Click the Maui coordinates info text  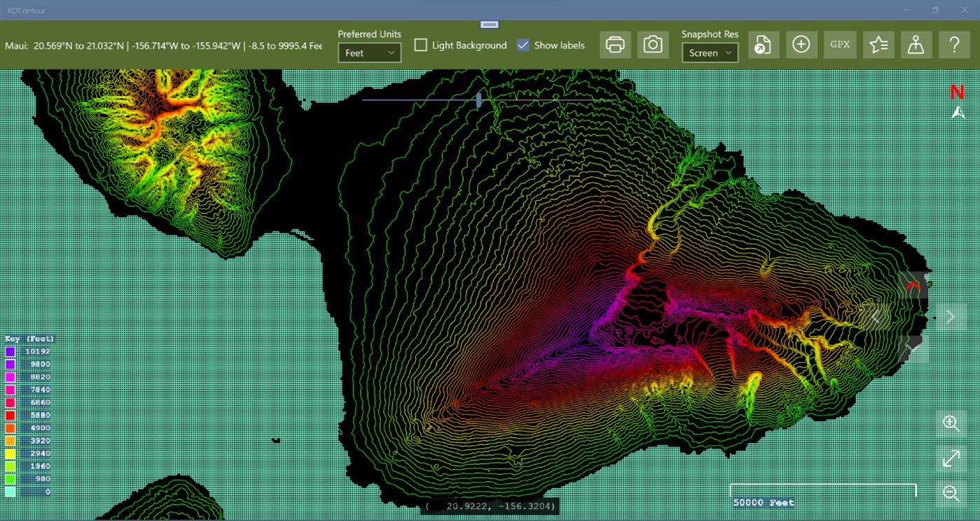[x=163, y=46]
